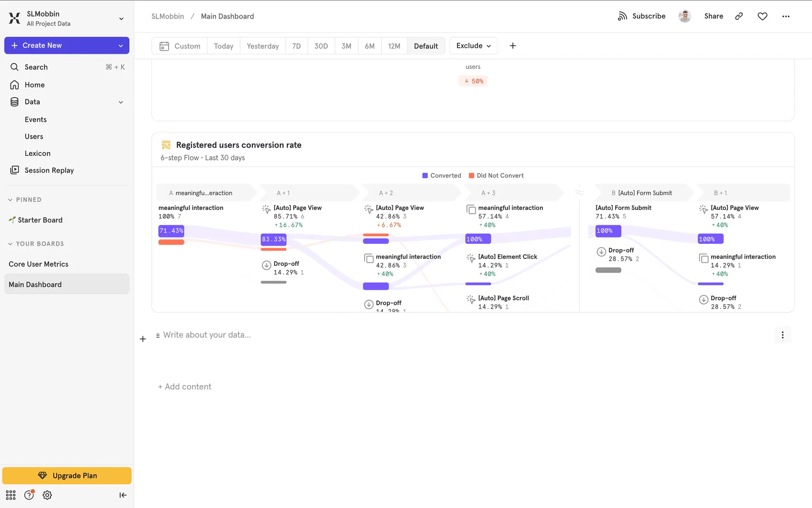The height and width of the screenshot is (508, 812).
Task: Add a filter with plus icon
Action: point(513,46)
